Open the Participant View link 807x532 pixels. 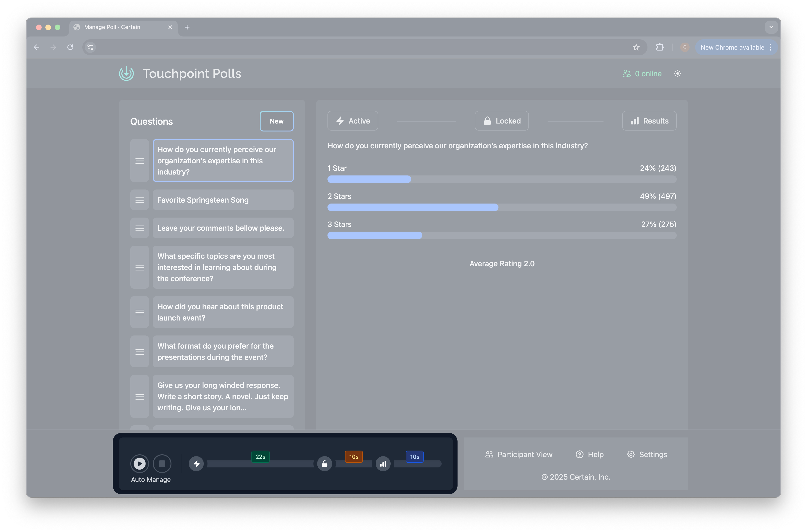(519, 454)
